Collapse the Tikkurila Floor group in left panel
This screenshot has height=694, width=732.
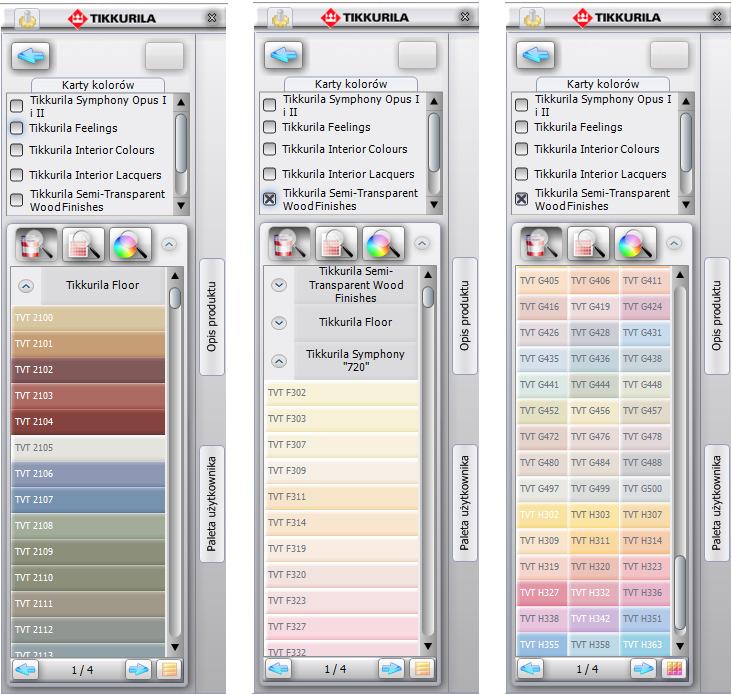pyautogui.click(x=26, y=286)
